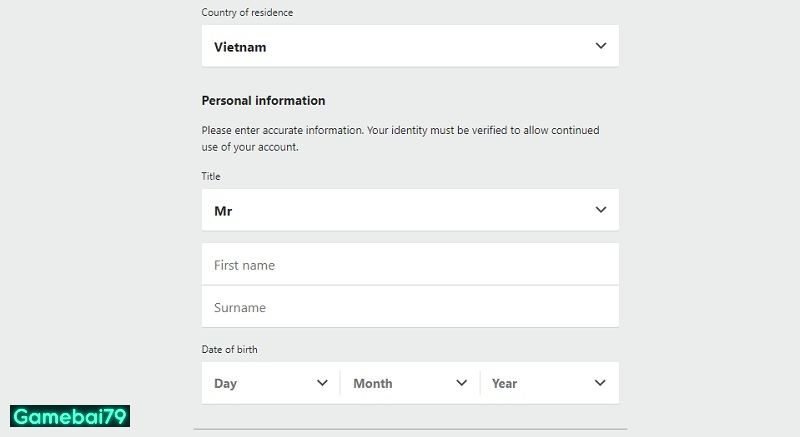800x437 pixels.
Task: Open the Year of birth dropdown
Action: pyautogui.click(x=549, y=383)
